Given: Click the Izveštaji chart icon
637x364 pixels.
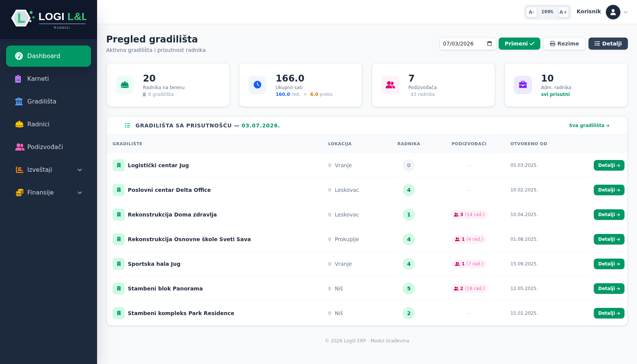Looking at the screenshot, I should [19, 170].
